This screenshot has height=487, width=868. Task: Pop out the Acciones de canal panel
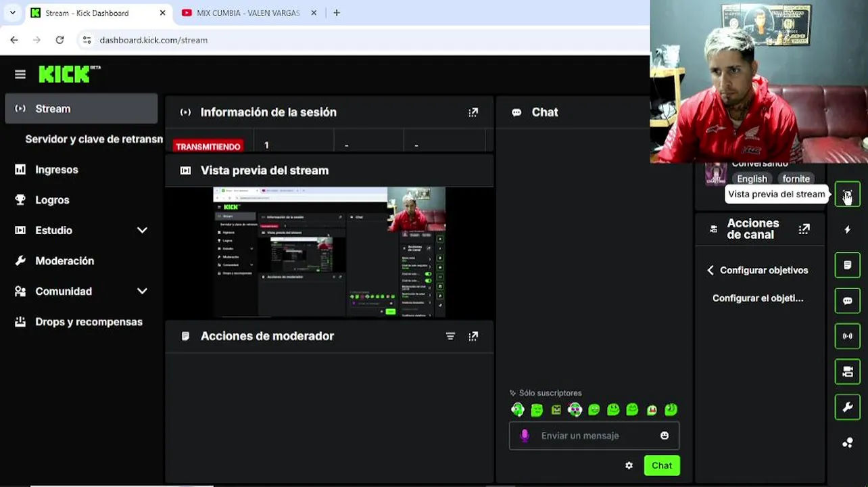coord(804,229)
